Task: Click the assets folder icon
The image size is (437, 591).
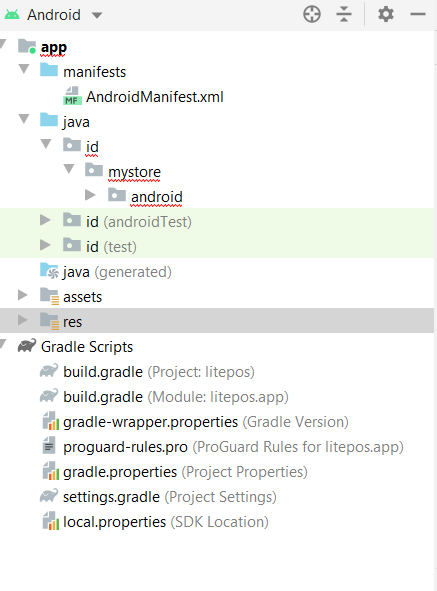Action: (x=49, y=296)
